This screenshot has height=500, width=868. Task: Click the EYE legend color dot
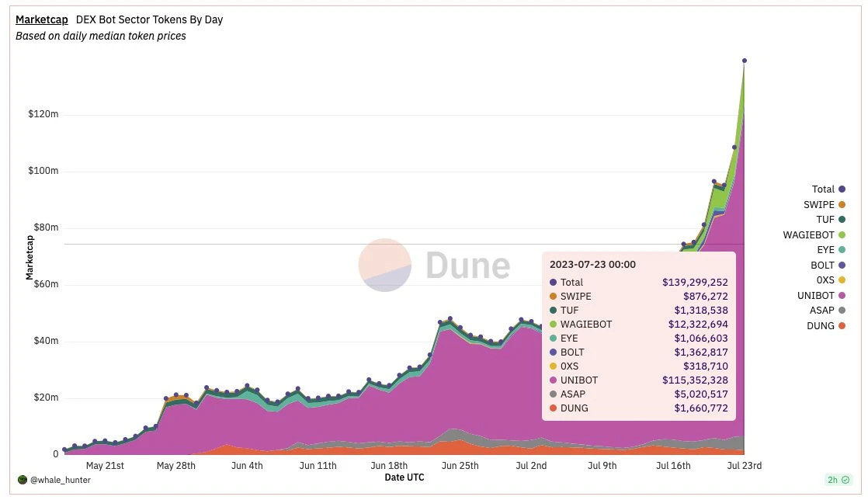(x=842, y=250)
